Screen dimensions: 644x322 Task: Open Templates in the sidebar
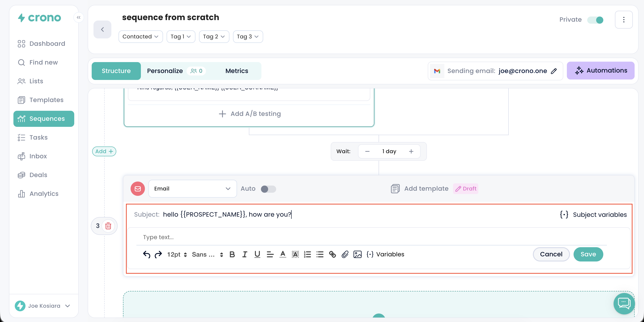(x=46, y=100)
